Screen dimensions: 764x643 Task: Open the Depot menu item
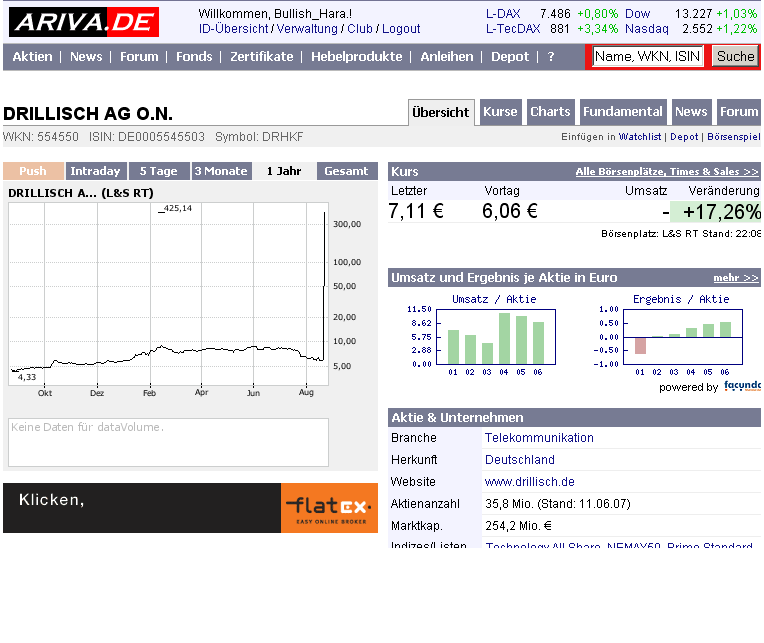click(510, 57)
